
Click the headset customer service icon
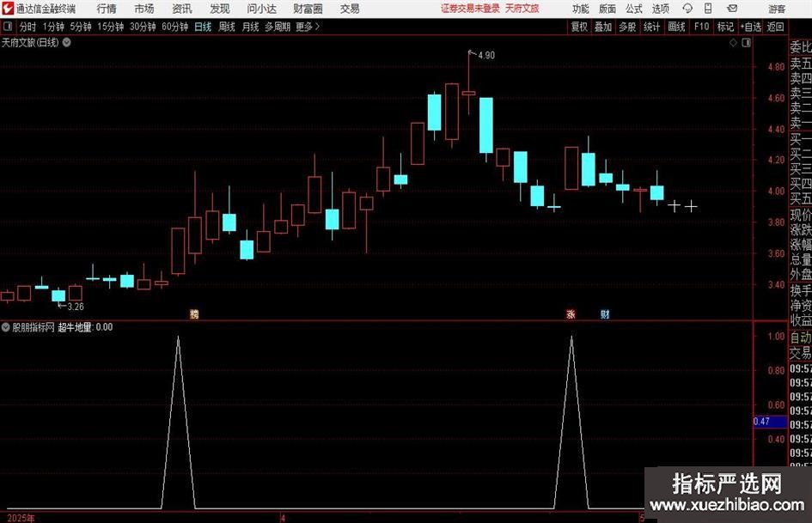[687, 9]
